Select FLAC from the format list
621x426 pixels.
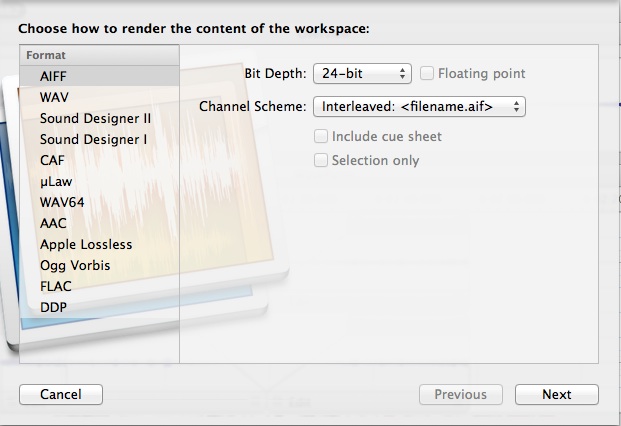55,286
